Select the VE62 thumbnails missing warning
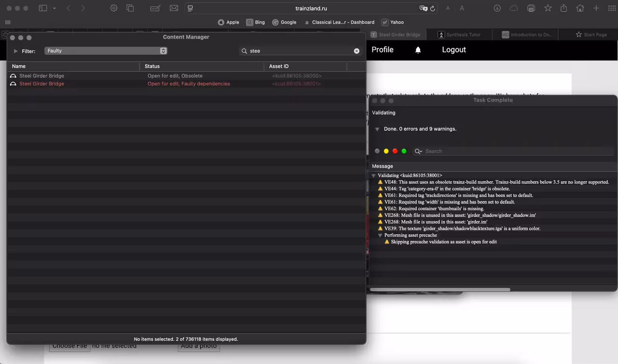This screenshot has width=618, height=364. pos(493,209)
